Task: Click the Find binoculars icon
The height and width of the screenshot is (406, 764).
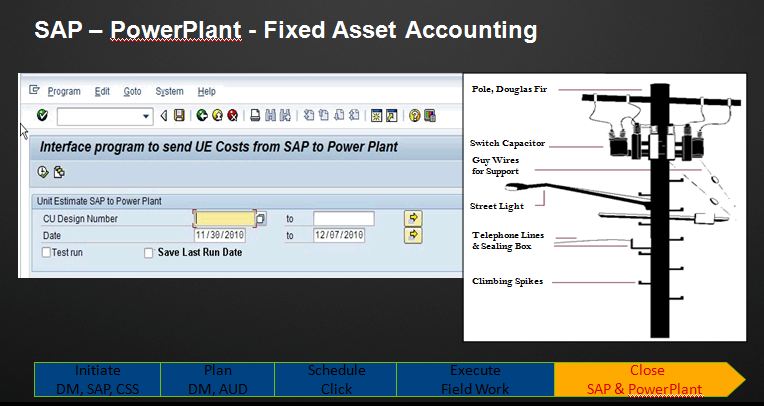Action: pos(270,116)
